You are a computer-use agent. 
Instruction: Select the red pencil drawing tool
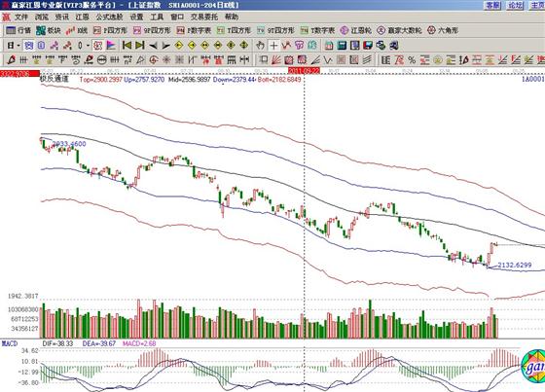[x=11, y=60]
